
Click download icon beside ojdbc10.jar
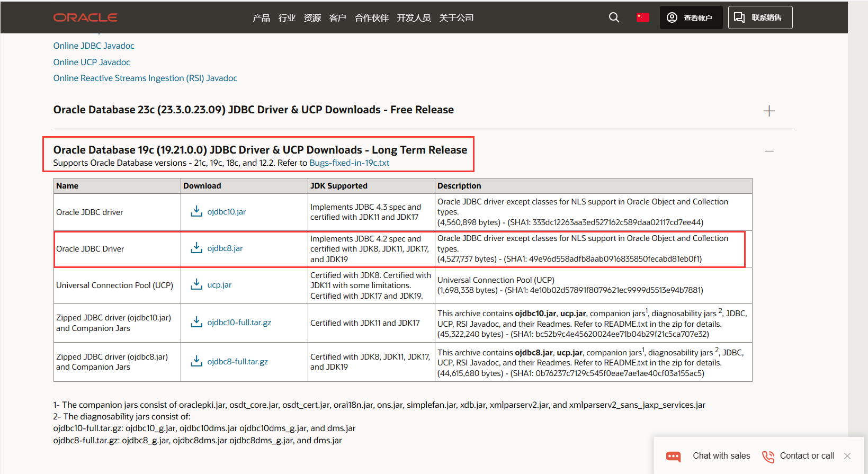(x=196, y=211)
